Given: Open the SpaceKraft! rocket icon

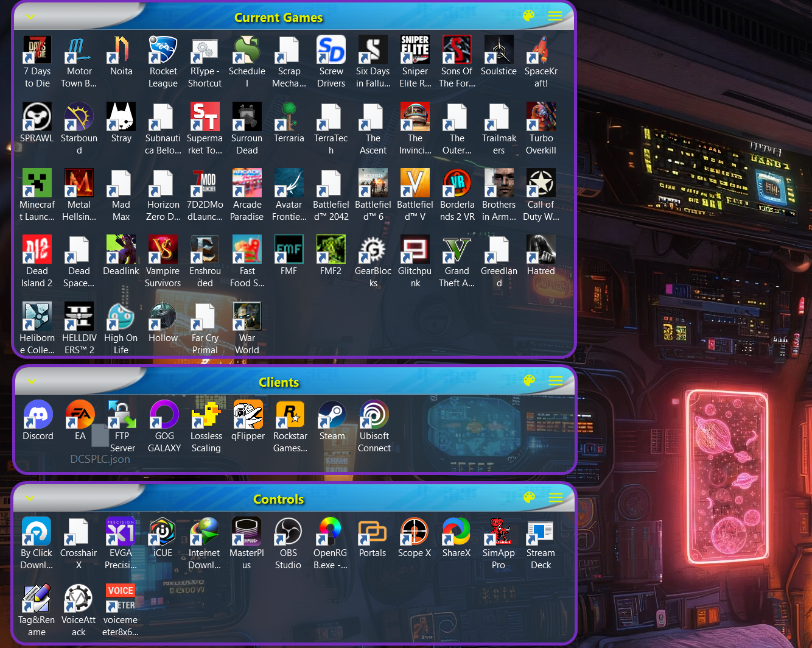Looking at the screenshot, I should (x=541, y=50).
